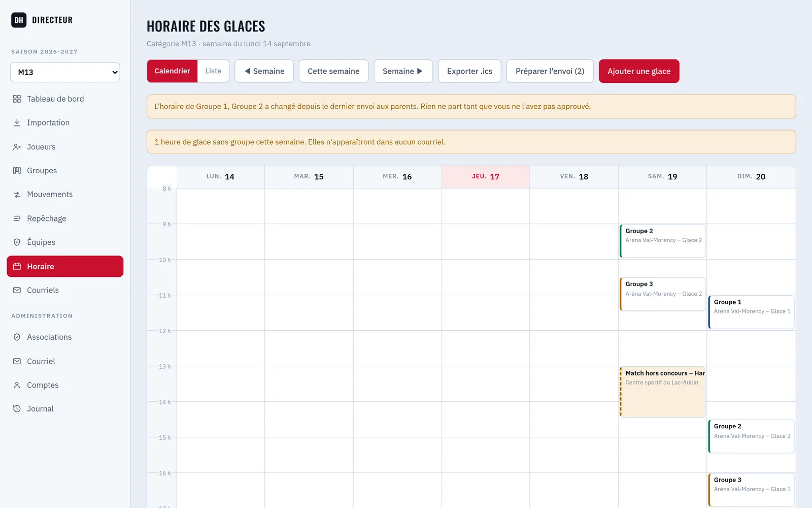
Task: Click the Joueurs people icon
Action: (x=17, y=147)
